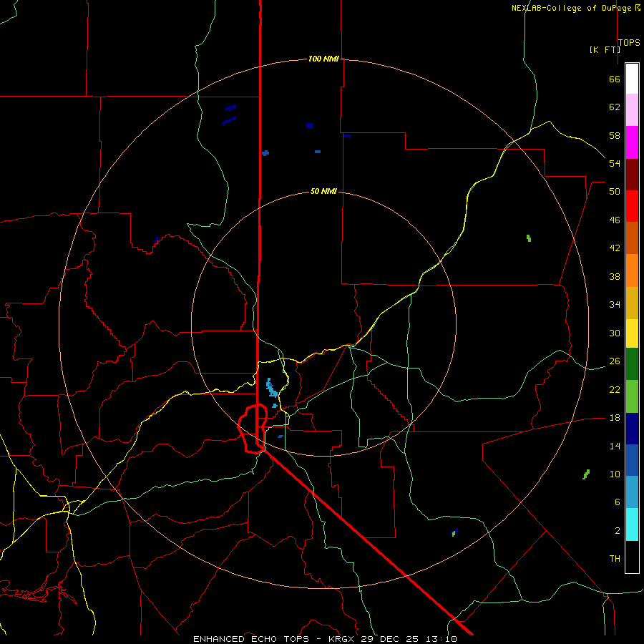Click the KRGX station identifier
The image size is (644, 644).
click(341, 639)
